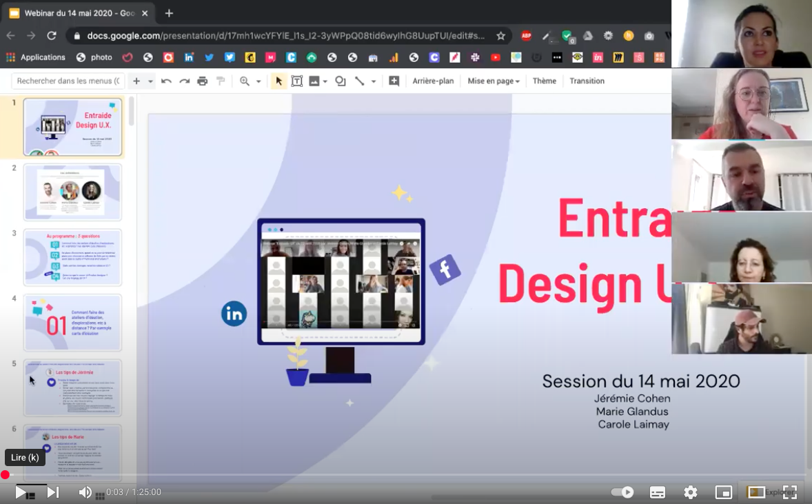Open the analytics bar chart bookmark

(394, 57)
